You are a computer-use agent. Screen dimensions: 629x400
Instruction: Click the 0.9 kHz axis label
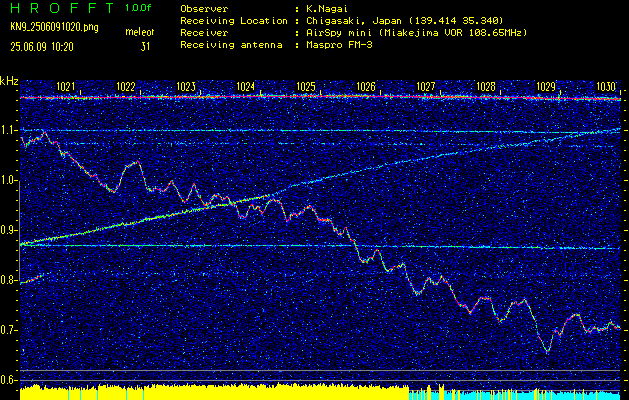pyautogui.click(x=9, y=230)
